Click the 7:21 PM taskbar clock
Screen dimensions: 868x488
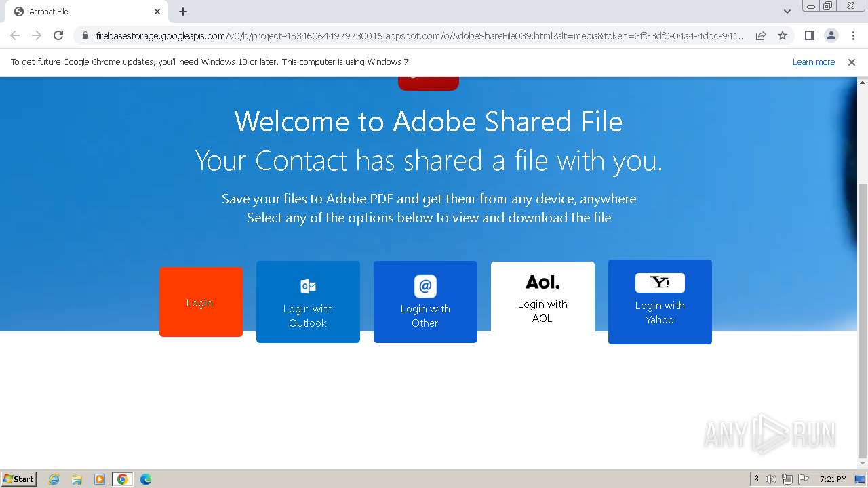coord(833,479)
